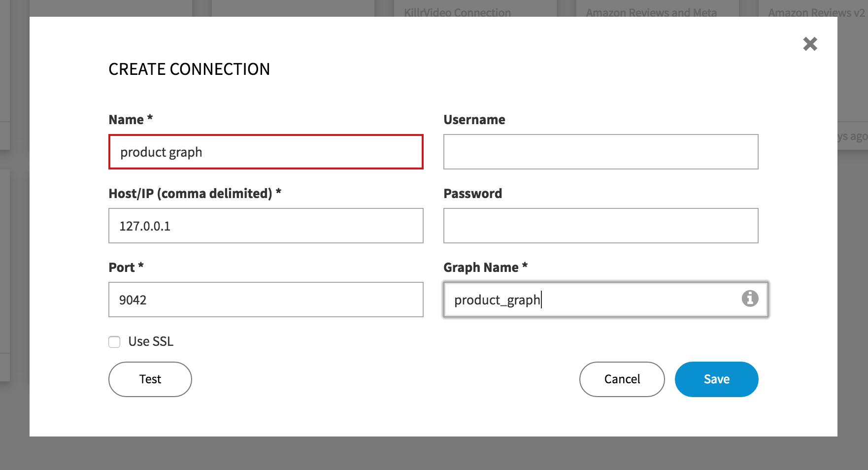Enable the Use SSL checkbox
Screen dimensions: 868x470
point(114,342)
